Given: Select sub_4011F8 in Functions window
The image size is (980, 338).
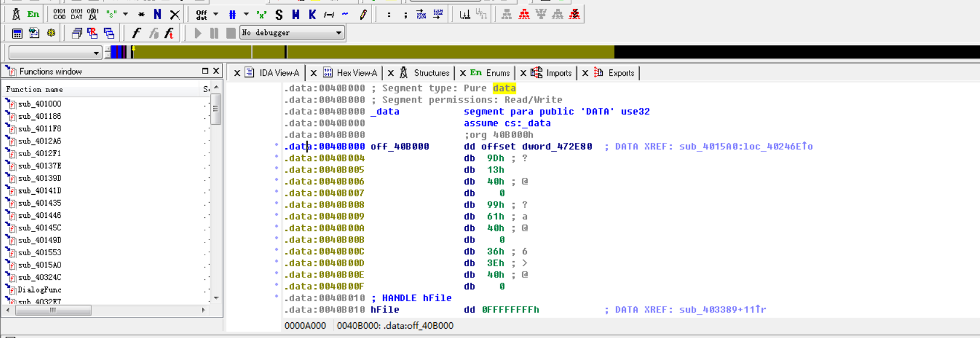Looking at the screenshot, I should pyautogui.click(x=40, y=129).
